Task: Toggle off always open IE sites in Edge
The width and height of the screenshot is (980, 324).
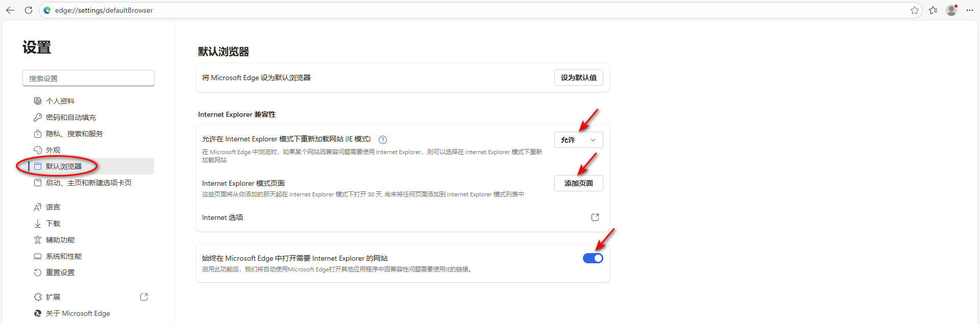Action: (x=593, y=258)
